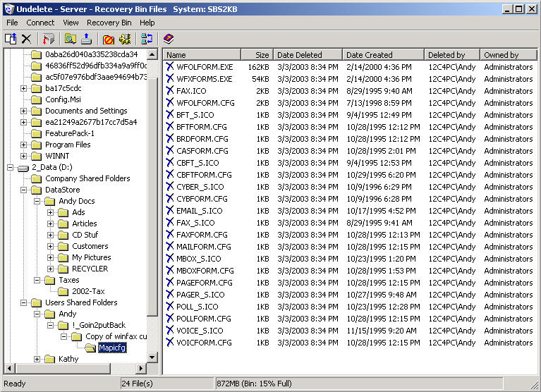Click the deleted-file icon beside MAILFORM.CFG
The height and width of the screenshot is (392, 541).
170,246
